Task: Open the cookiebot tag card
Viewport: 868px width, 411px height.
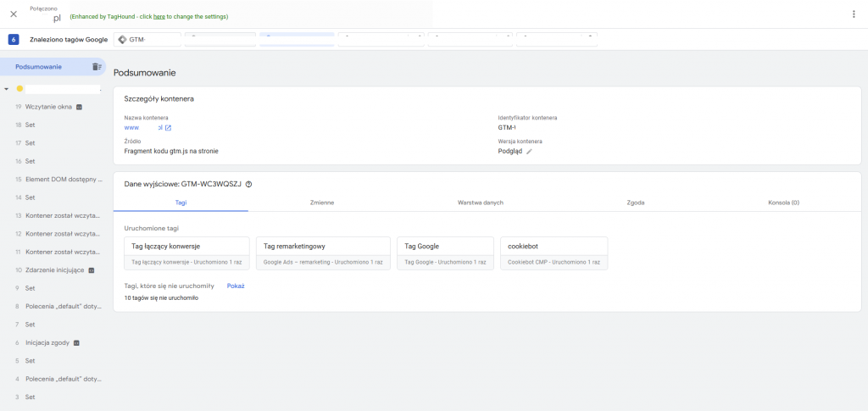Action: point(554,253)
